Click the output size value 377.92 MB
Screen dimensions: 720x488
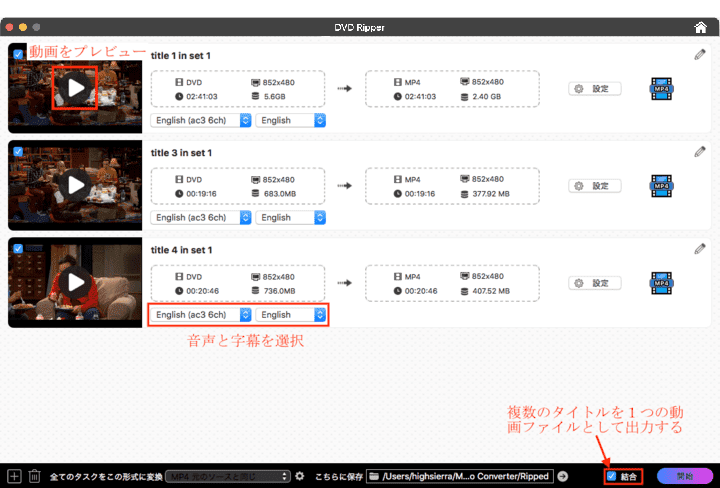[x=491, y=194]
